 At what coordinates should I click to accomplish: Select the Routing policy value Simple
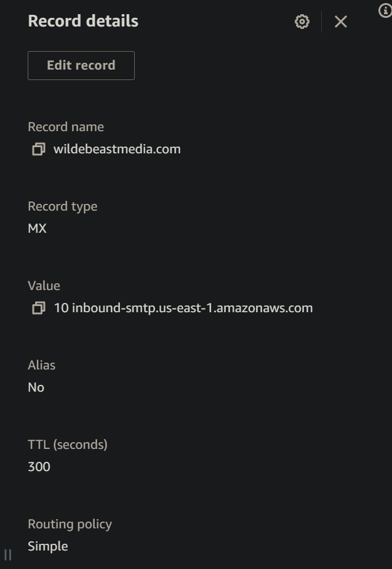(x=47, y=546)
